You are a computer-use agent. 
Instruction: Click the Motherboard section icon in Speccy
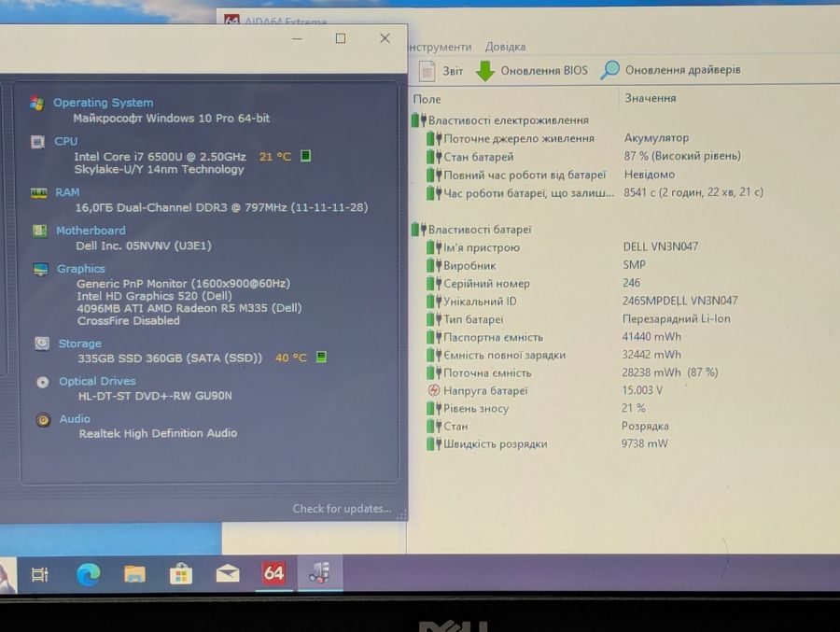tap(39, 231)
